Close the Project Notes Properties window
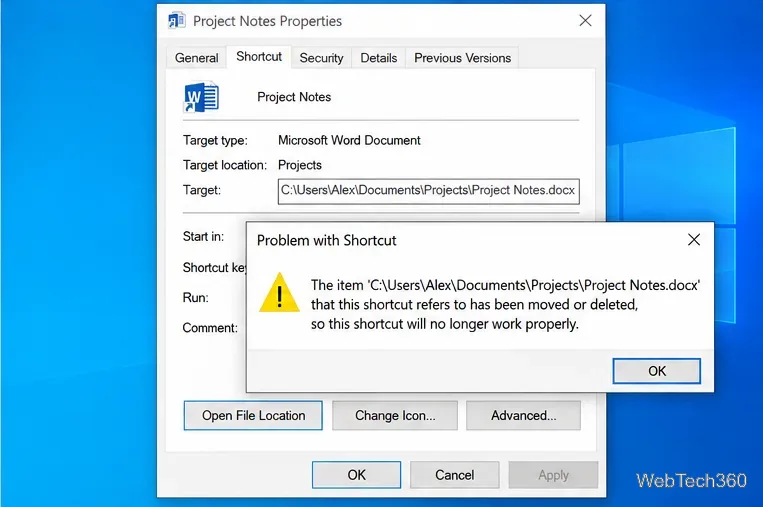The image size is (763, 507). click(585, 20)
